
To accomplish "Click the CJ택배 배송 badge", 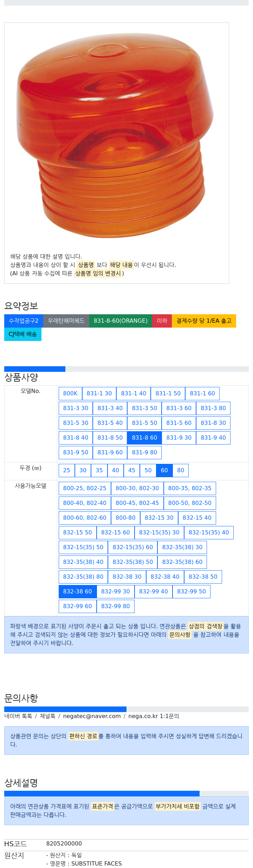I will pos(22,334).
